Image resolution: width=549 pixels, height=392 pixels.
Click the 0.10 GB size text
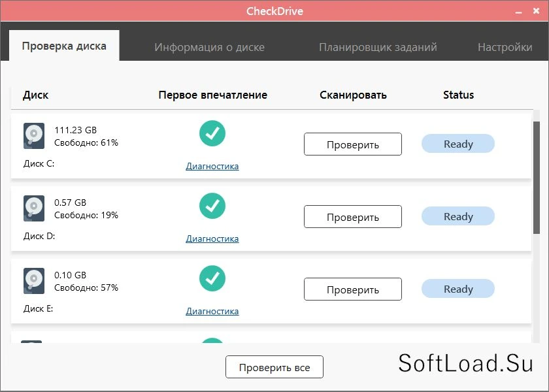point(70,275)
